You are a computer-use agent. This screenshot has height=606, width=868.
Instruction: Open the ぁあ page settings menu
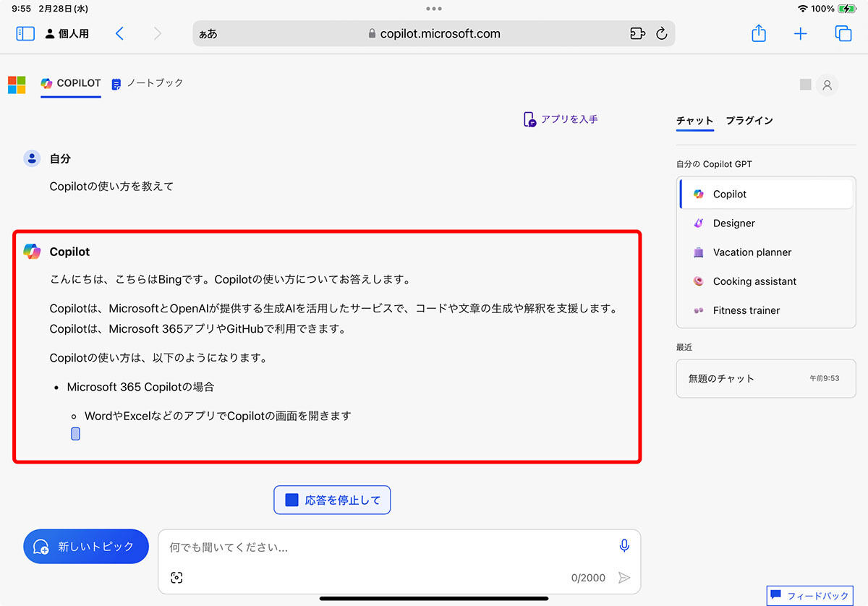click(x=208, y=34)
